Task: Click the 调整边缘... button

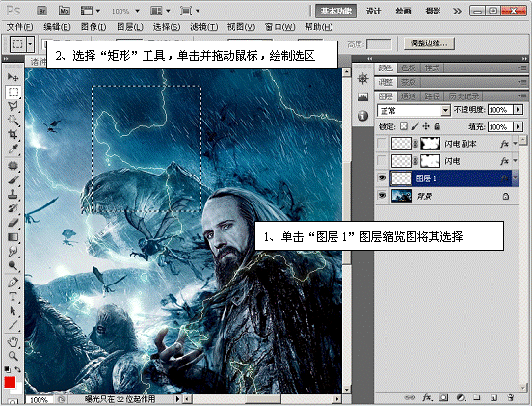Action: 429,43
